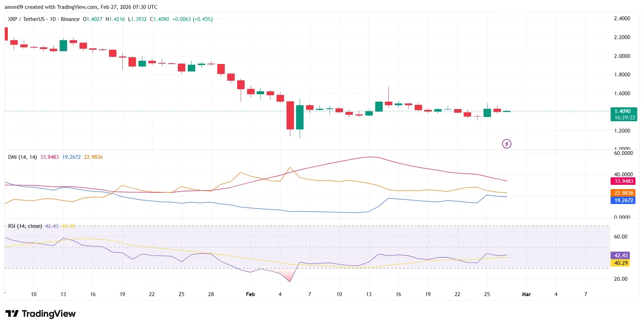Viewport: 644px width, 327px height.
Task: Open the Binance exchange label options
Action: [x=70, y=19]
